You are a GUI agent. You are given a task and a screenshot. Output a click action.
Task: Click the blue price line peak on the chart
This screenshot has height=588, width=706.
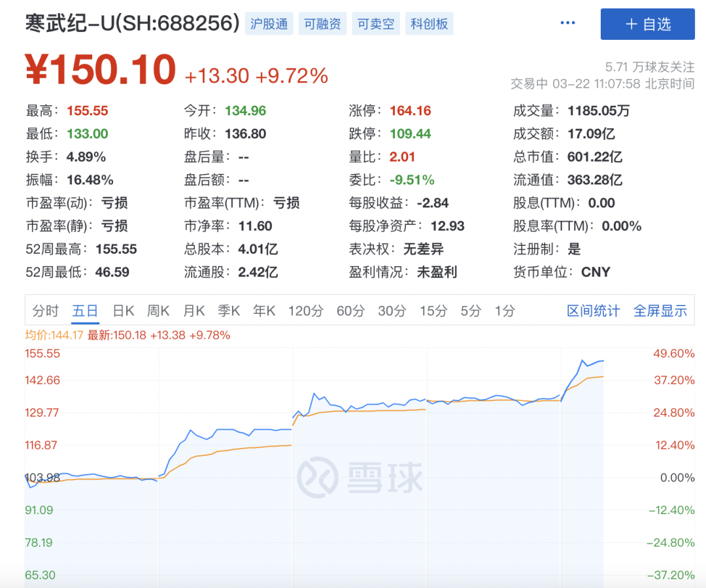click(x=582, y=360)
